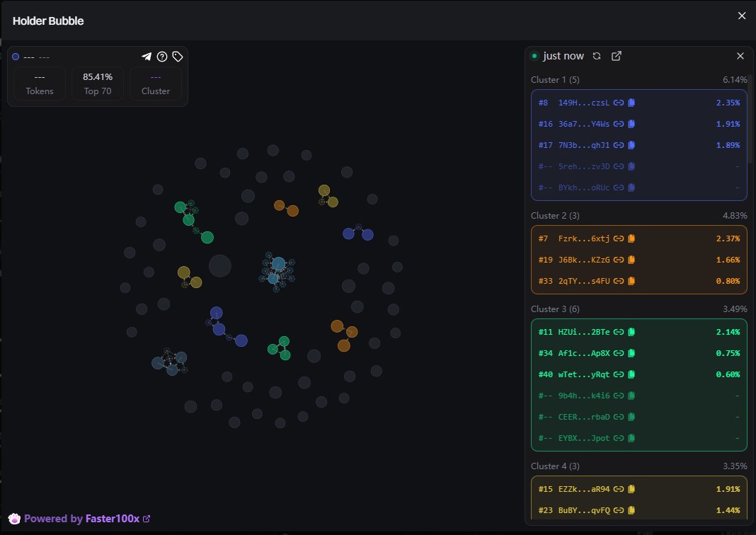Select the Cluster 3 (6) header
The width and height of the screenshot is (756, 535).
(x=555, y=309)
